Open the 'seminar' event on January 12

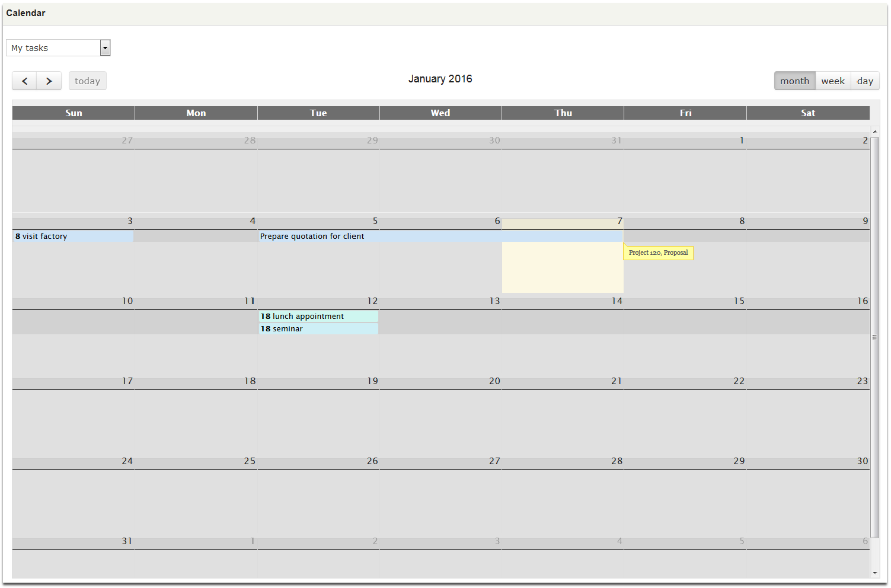click(289, 328)
